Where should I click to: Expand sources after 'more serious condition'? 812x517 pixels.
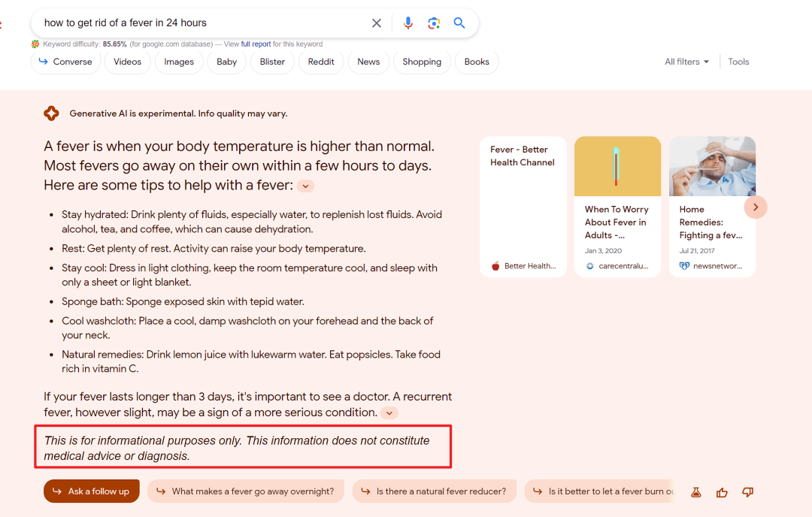click(389, 413)
